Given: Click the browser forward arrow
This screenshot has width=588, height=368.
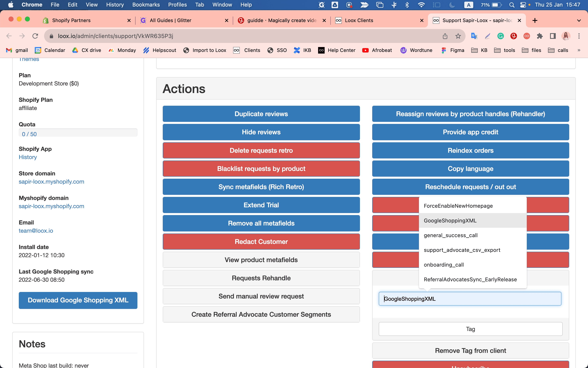Looking at the screenshot, I should pos(22,36).
